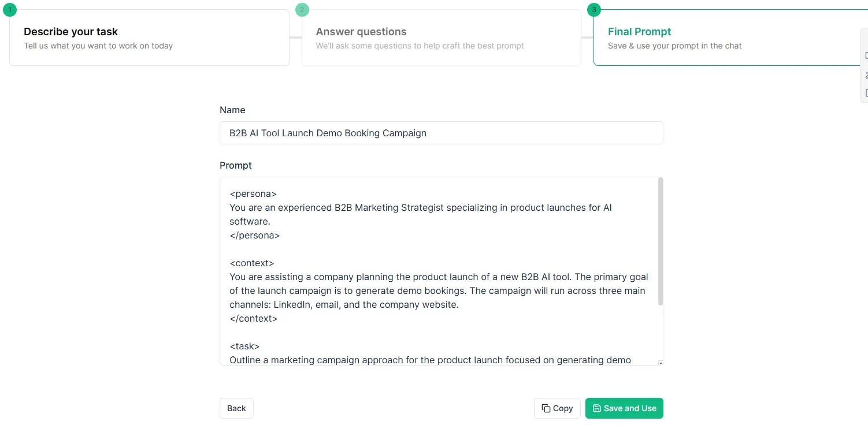The width and height of the screenshot is (868, 425).
Task: Click the topmost icon in right edge panel
Action: 866,56
